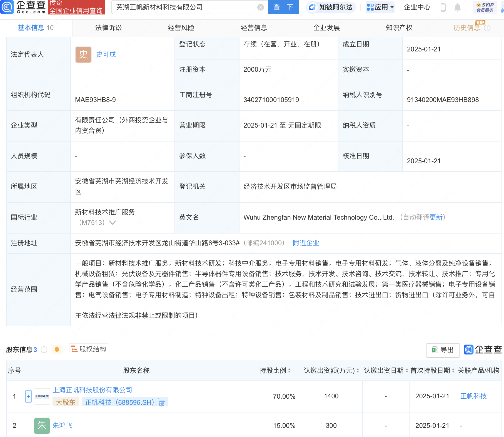504x437 pixels.
Task: Click 知彼阿尔法 AI assistant icon
Action: coord(312,7)
